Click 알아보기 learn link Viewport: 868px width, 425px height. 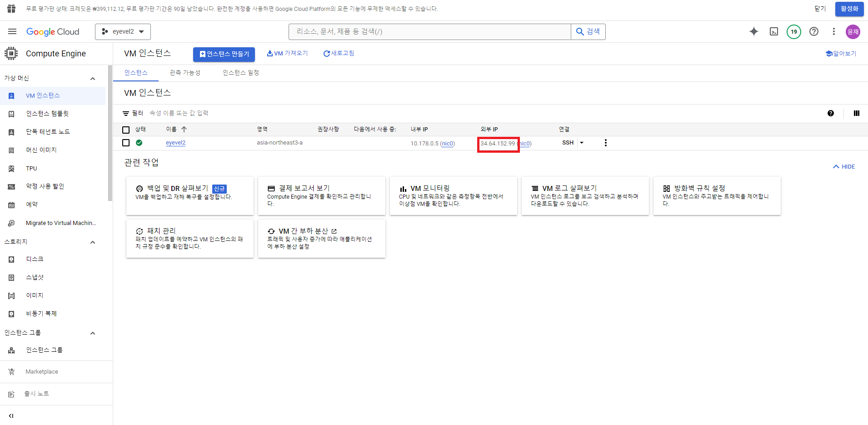tap(841, 53)
